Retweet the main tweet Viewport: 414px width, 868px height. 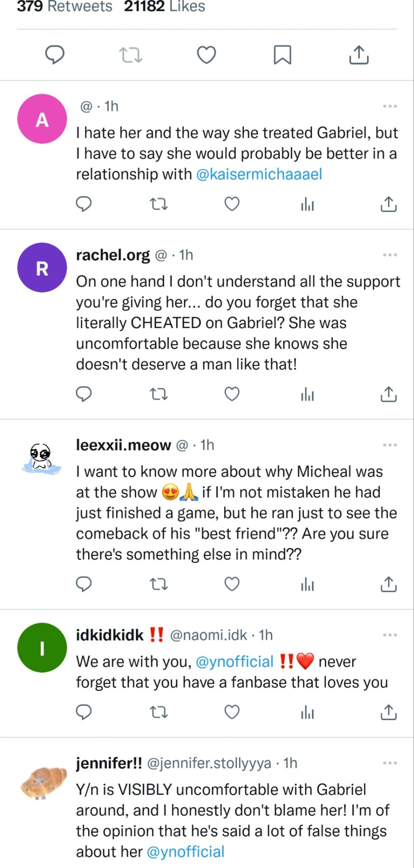(131, 55)
